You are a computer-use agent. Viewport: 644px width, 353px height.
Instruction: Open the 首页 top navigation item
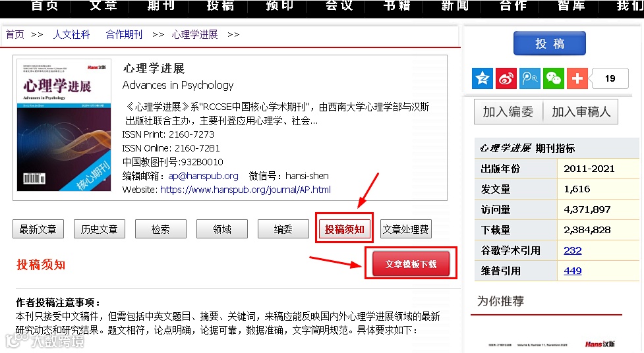(x=44, y=6)
